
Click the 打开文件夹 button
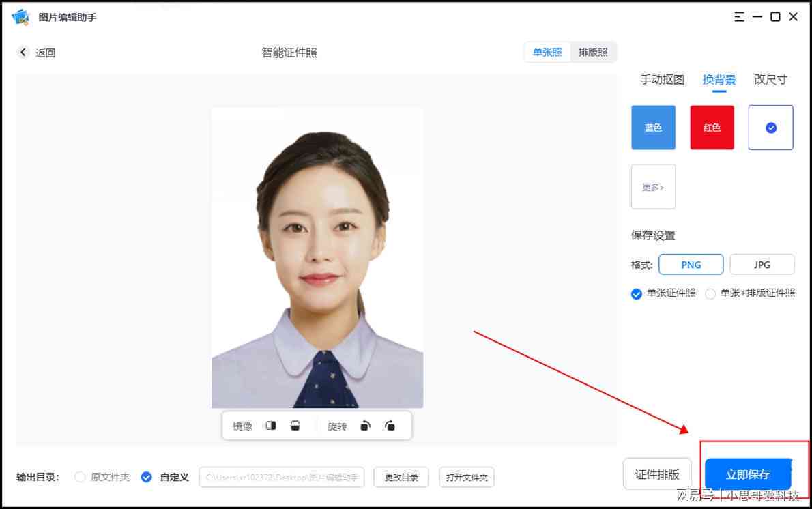[x=467, y=478]
